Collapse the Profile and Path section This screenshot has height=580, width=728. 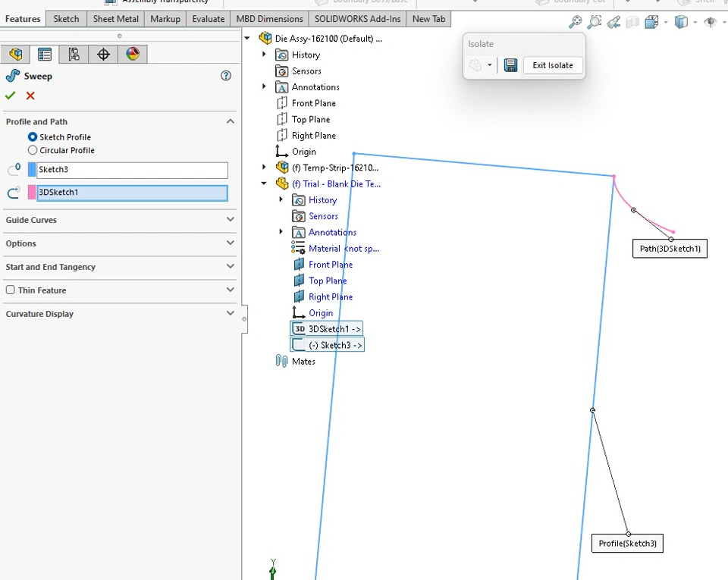(x=231, y=121)
